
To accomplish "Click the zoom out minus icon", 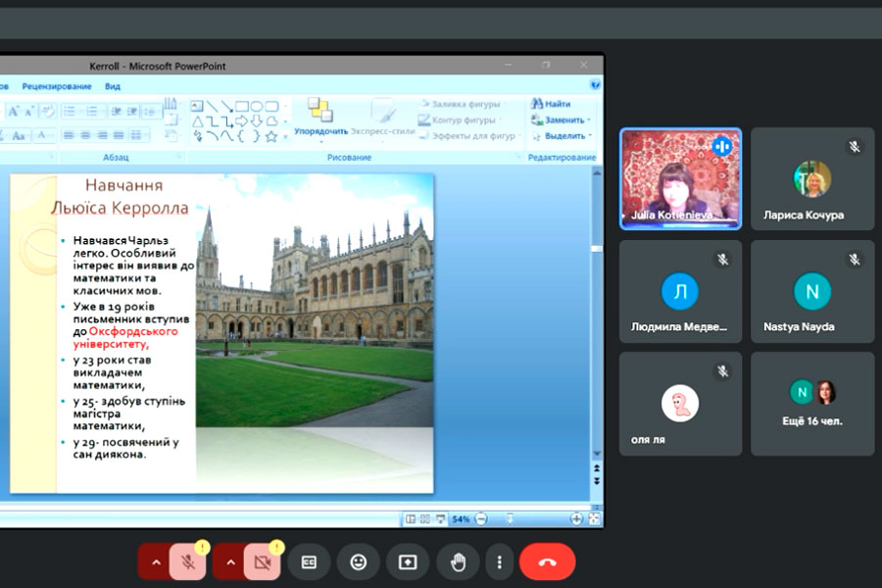I will pyautogui.click(x=480, y=518).
